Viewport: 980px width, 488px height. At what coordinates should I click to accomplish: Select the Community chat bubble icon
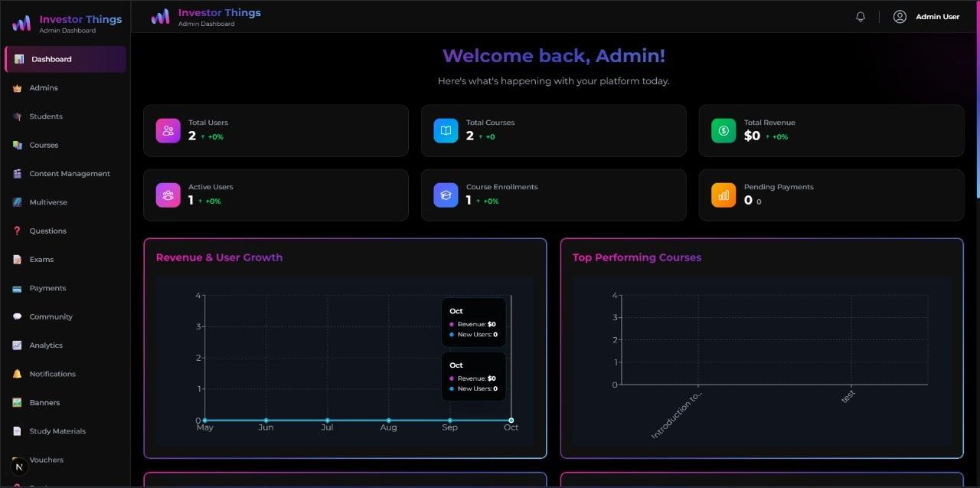[18, 316]
